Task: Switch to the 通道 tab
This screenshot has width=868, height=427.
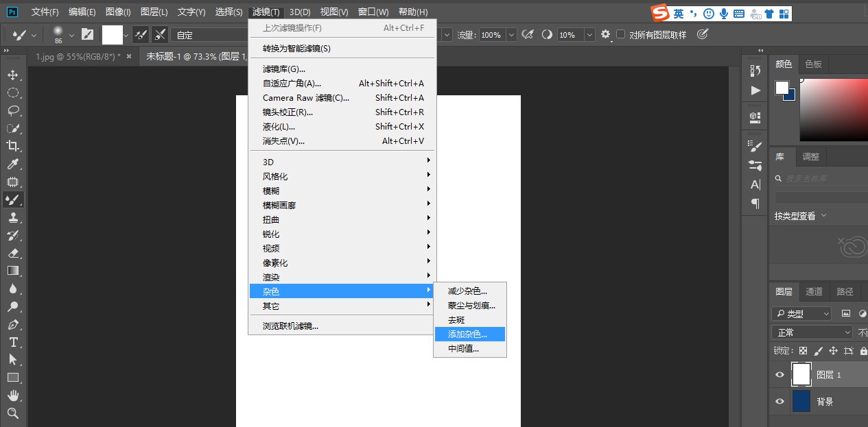Action: [814, 291]
